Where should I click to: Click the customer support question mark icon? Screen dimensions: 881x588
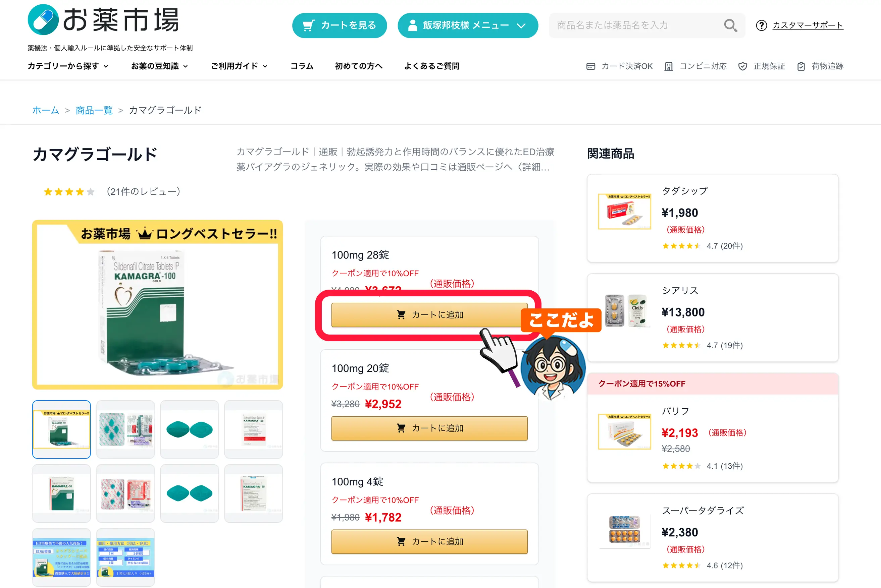click(x=761, y=25)
